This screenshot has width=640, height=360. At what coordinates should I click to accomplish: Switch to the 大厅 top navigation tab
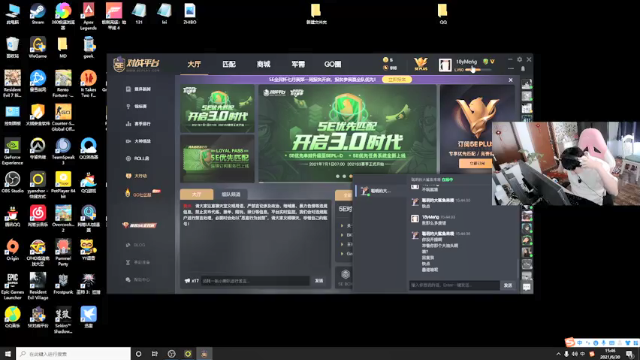click(194, 64)
